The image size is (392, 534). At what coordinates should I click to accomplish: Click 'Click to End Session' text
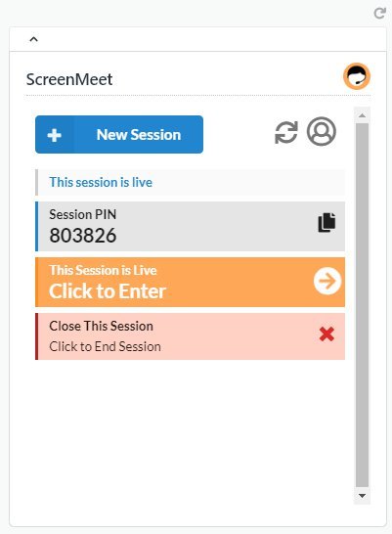[105, 346]
